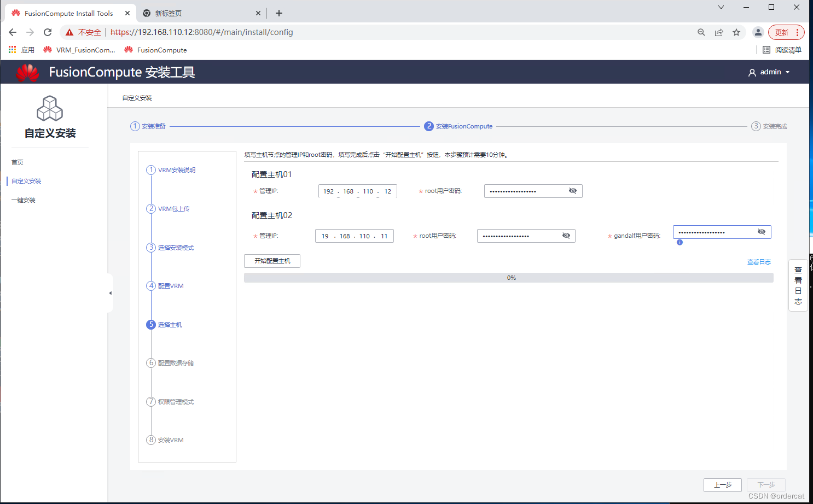Open the Apps bookmarks shortcut
Image resolution: width=813 pixels, height=504 pixels.
click(x=21, y=50)
